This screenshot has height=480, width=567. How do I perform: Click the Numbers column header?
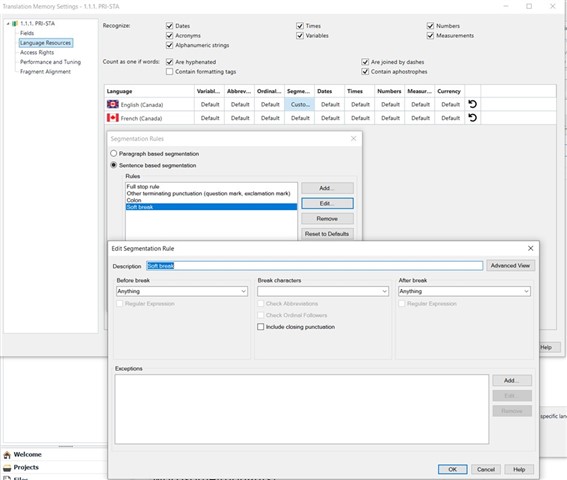(x=390, y=91)
